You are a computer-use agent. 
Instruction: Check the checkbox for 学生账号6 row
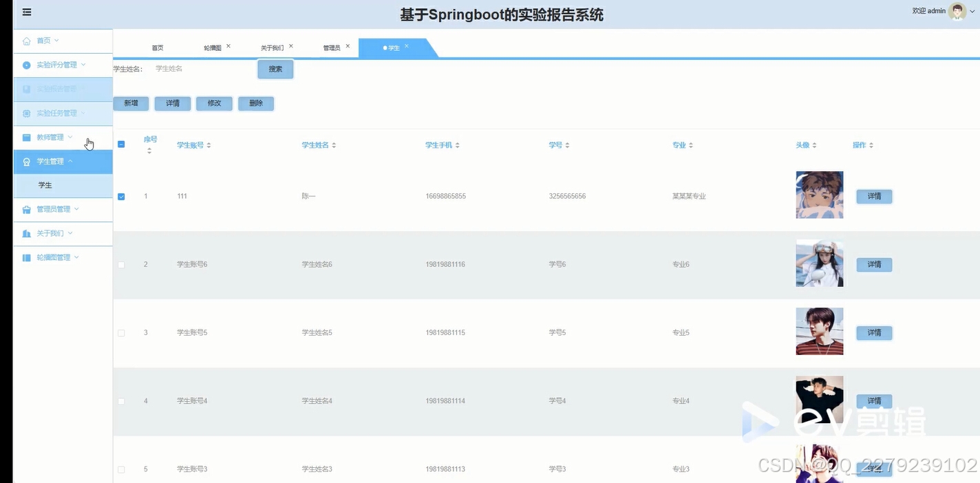[121, 264]
